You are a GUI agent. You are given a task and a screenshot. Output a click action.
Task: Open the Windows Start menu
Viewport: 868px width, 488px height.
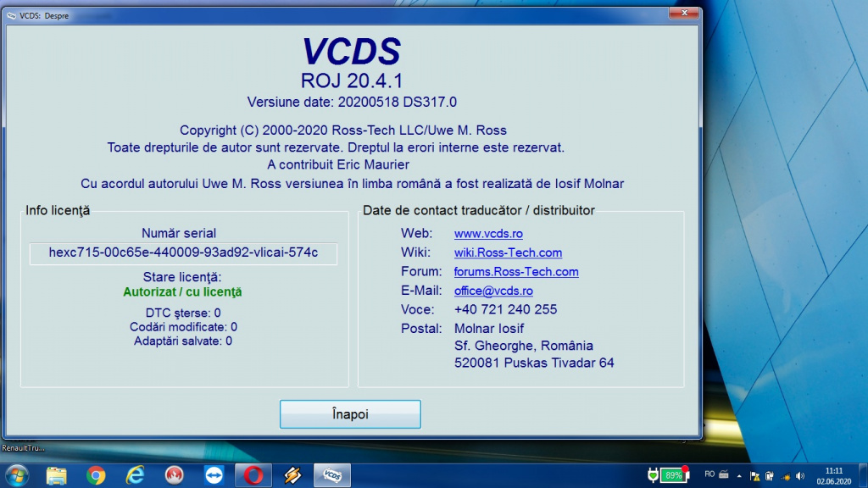click(x=17, y=475)
